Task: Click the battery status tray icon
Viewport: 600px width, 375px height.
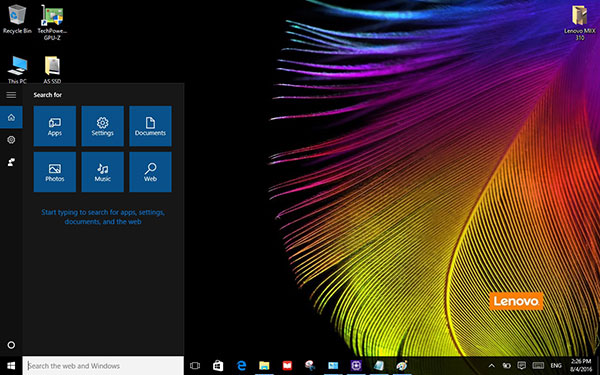Action: pos(507,366)
